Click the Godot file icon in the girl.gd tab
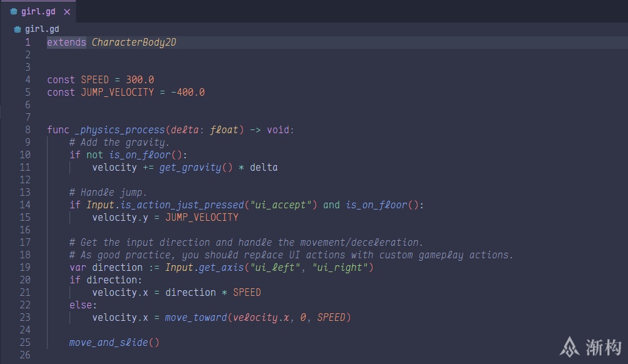Image resolution: width=628 pixels, height=364 pixels. pyautogui.click(x=14, y=12)
